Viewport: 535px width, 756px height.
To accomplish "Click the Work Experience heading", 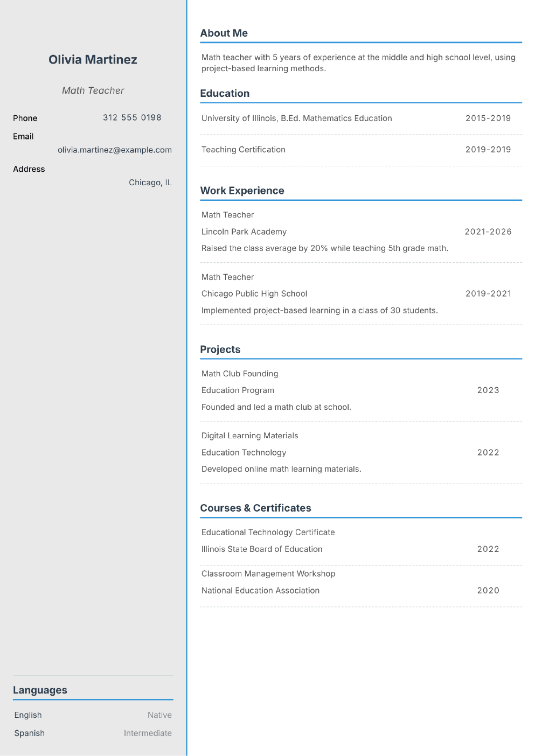I will [242, 191].
